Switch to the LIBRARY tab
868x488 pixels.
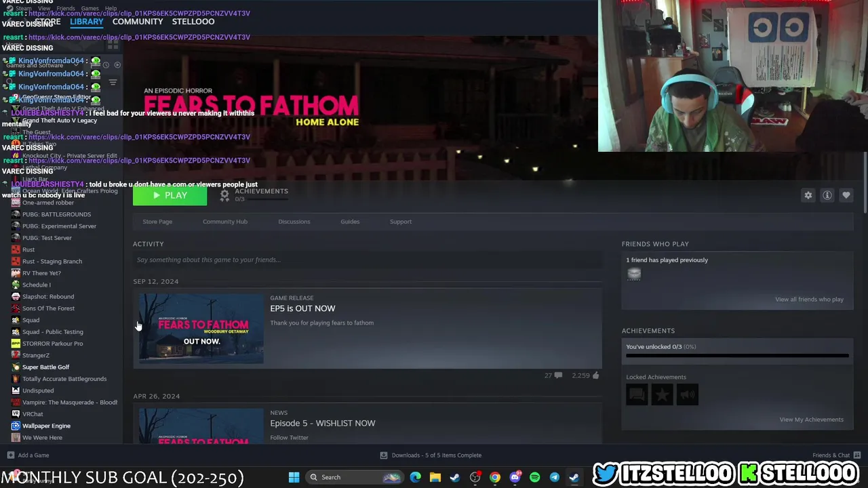[87, 22]
